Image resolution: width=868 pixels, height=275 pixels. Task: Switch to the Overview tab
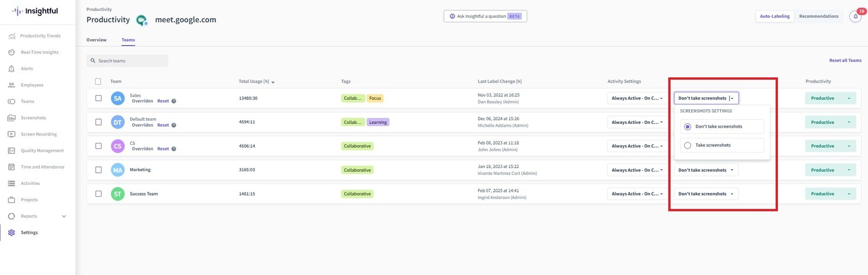pos(97,40)
